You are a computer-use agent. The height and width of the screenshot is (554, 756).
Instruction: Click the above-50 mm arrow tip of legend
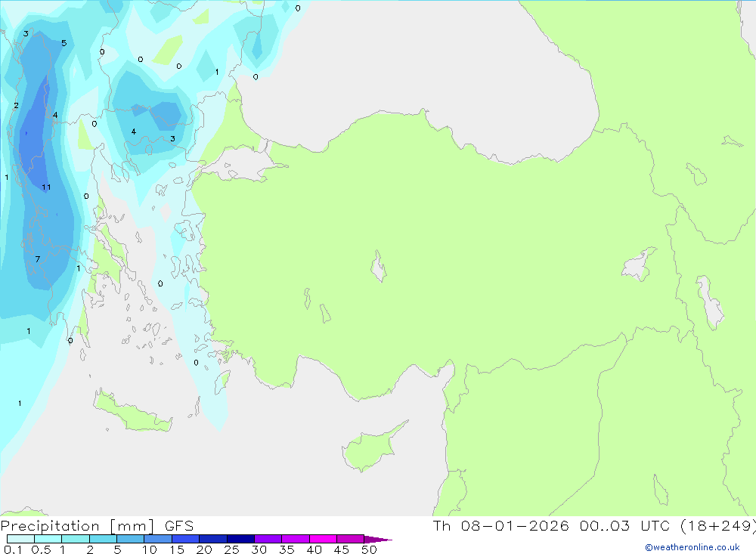point(379,540)
